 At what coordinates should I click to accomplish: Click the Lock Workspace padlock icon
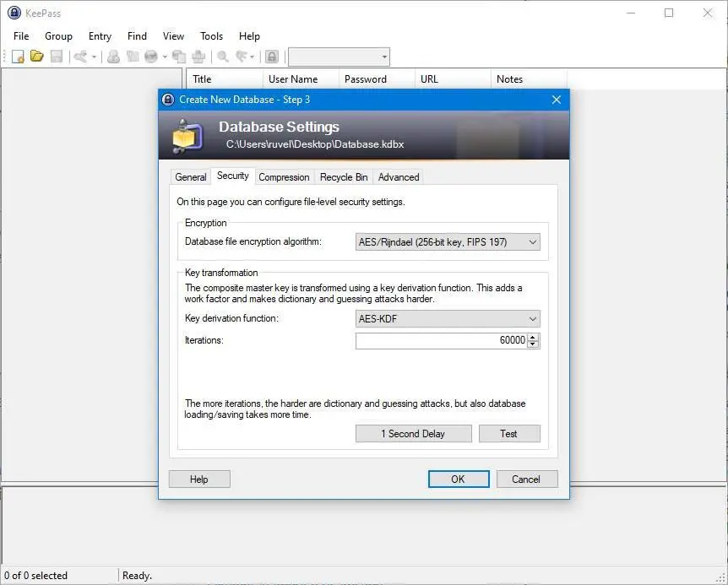tap(272, 57)
